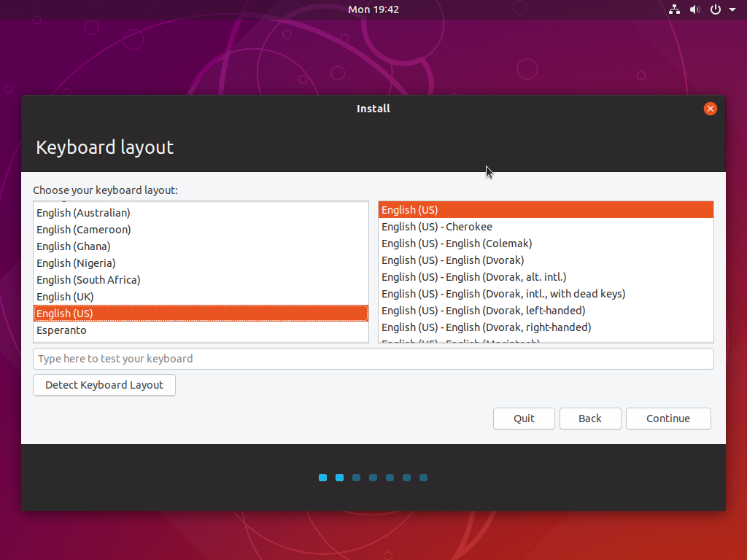This screenshot has width=747, height=560.
Task: Go Back to the previous step
Action: pos(589,419)
